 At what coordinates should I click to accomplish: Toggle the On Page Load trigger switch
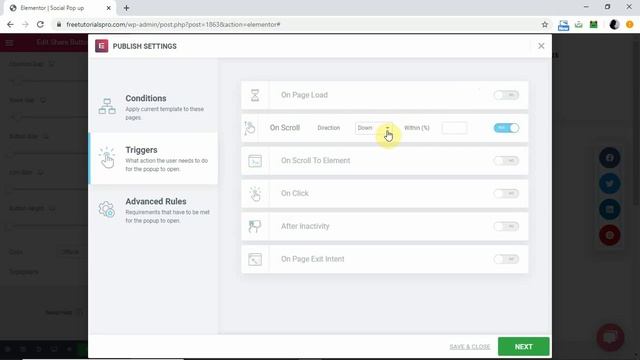(506, 95)
